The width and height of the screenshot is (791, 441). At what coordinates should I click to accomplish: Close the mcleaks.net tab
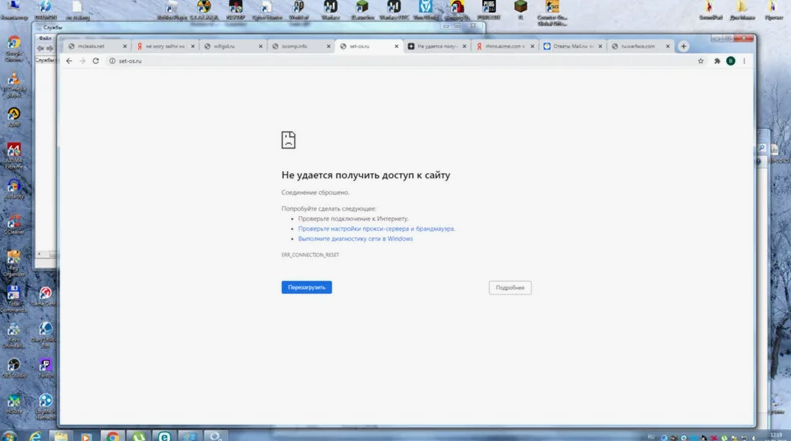point(125,46)
